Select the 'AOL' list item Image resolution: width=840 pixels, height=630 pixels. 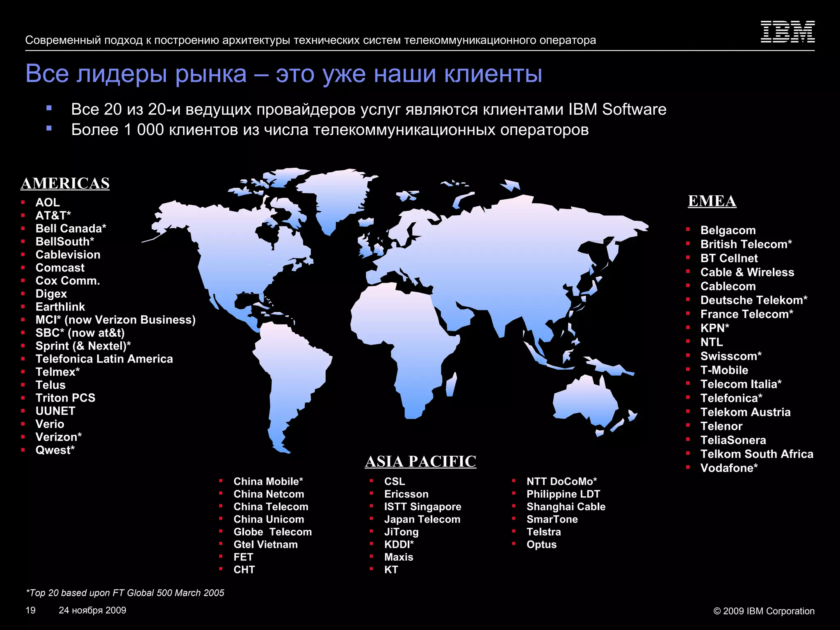click(x=48, y=203)
